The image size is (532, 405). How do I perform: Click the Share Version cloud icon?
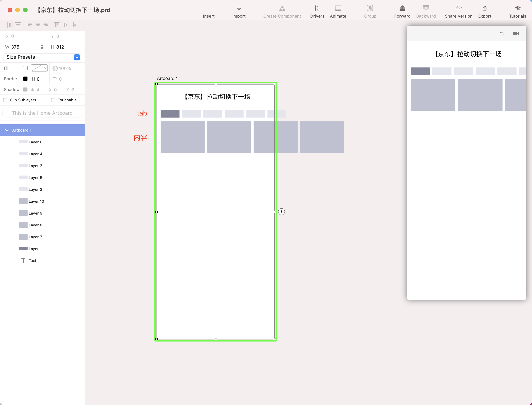[x=458, y=8]
